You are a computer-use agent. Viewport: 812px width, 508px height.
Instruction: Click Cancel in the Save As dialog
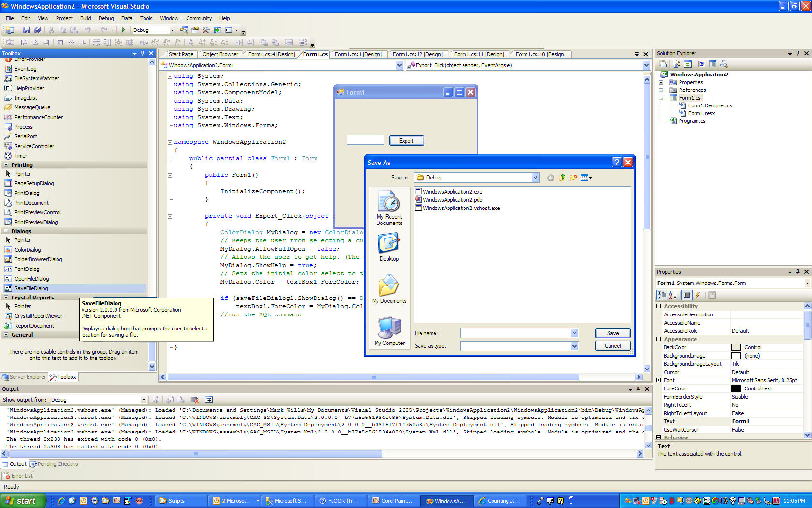pyautogui.click(x=612, y=345)
